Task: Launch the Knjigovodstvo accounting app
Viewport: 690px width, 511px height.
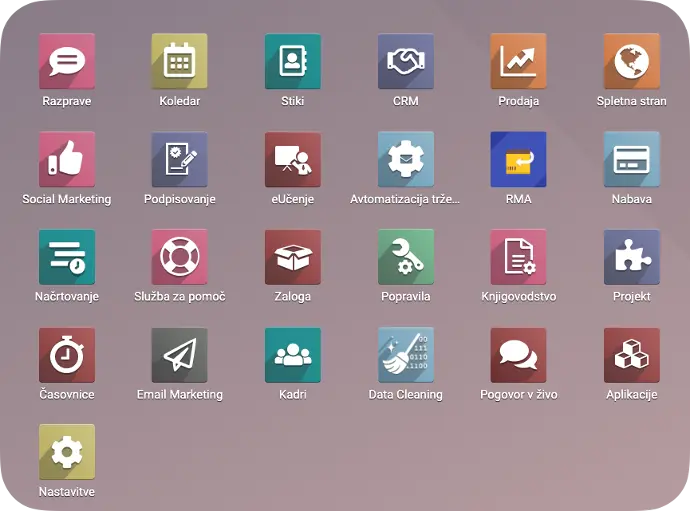Action: (x=518, y=257)
